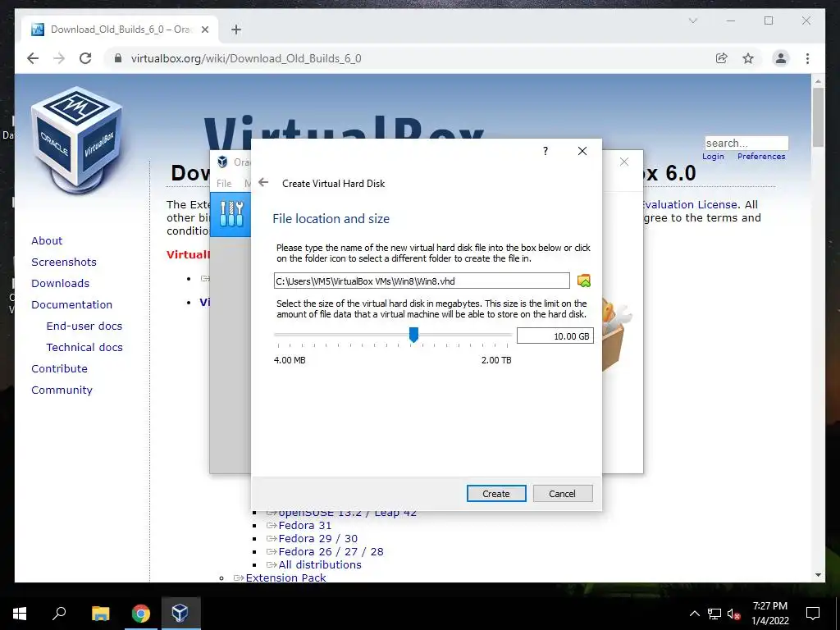
Task: Click the website search box
Action: [x=746, y=143]
